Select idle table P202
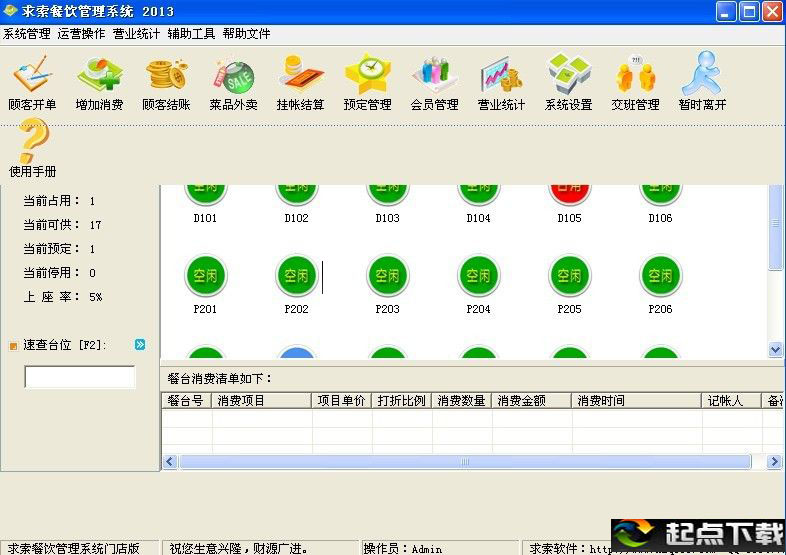Viewport: 786px width, 555px height. 297,275
